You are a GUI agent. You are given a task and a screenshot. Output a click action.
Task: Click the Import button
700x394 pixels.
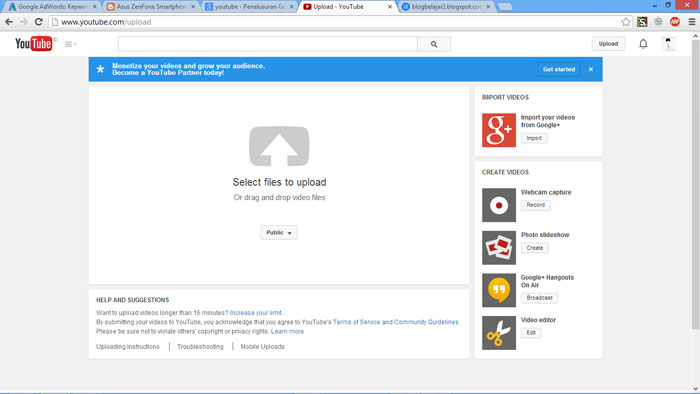(534, 138)
